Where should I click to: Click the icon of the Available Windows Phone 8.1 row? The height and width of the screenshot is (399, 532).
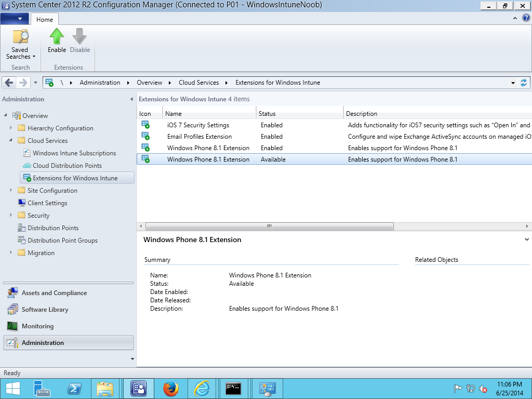point(145,159)
